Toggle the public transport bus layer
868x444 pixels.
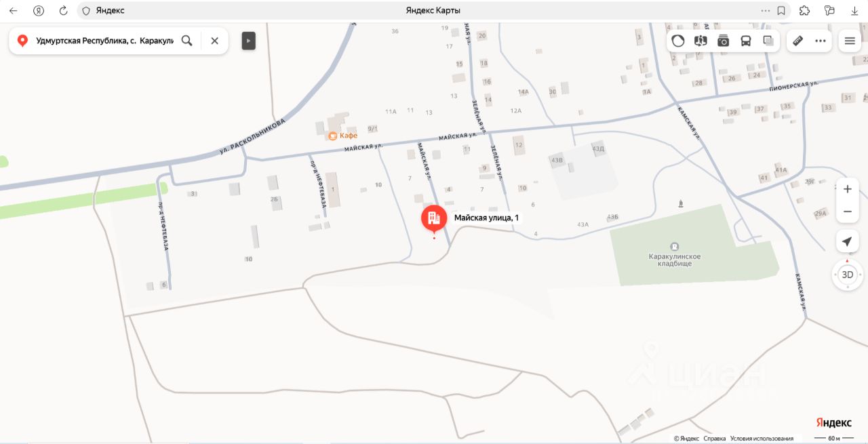tap(746, 41)
